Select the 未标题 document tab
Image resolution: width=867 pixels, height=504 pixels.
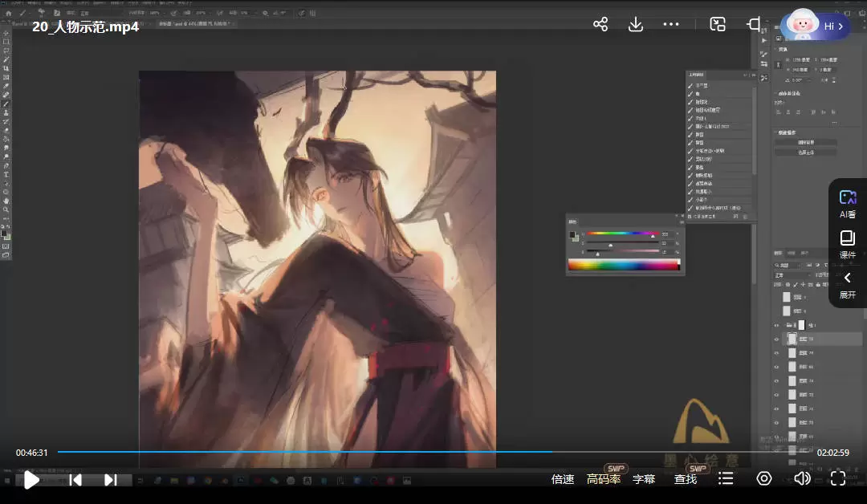(x=196, y=24)
